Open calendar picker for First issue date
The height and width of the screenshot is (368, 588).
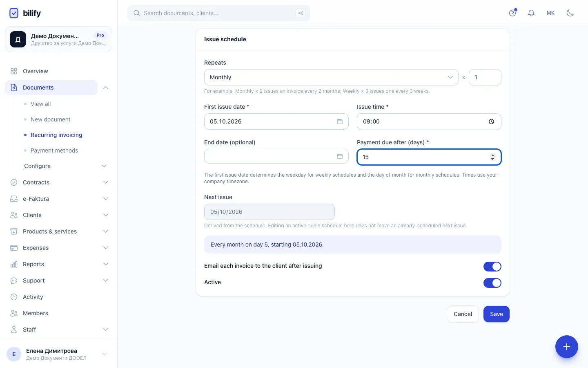pyautogui.click(x=340, y=121)
